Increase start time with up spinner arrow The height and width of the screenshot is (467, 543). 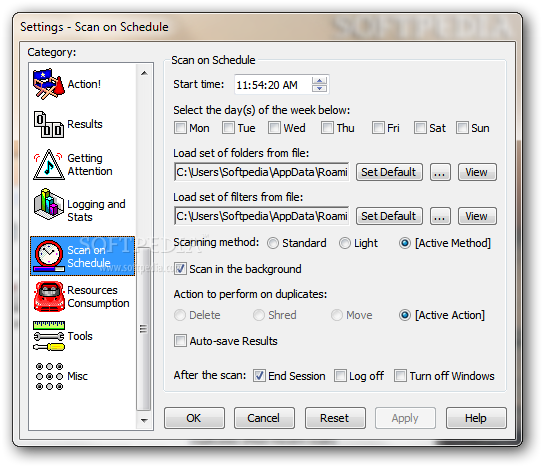coord(319,81)
